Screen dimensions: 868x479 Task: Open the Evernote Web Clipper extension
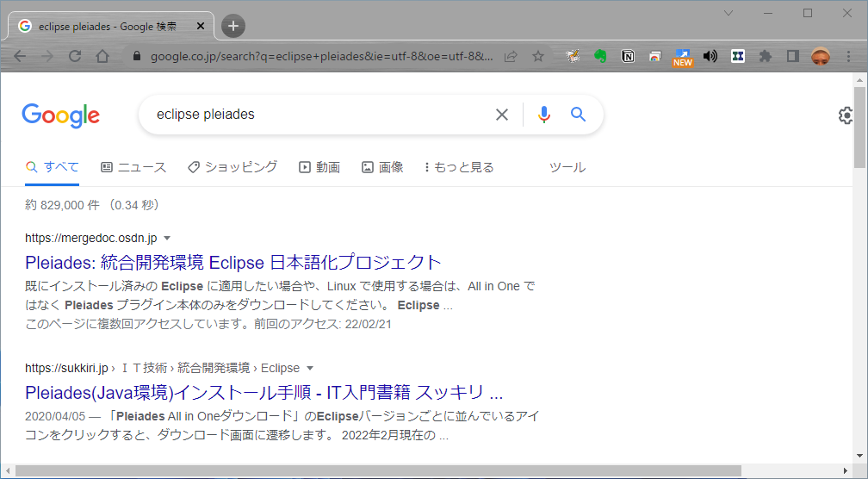pos(601,56)
